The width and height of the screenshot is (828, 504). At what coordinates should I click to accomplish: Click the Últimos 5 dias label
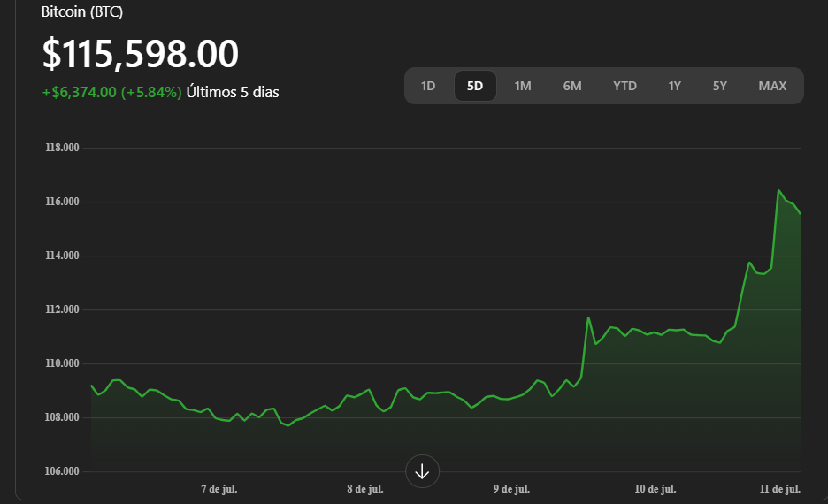pos(233,92)
